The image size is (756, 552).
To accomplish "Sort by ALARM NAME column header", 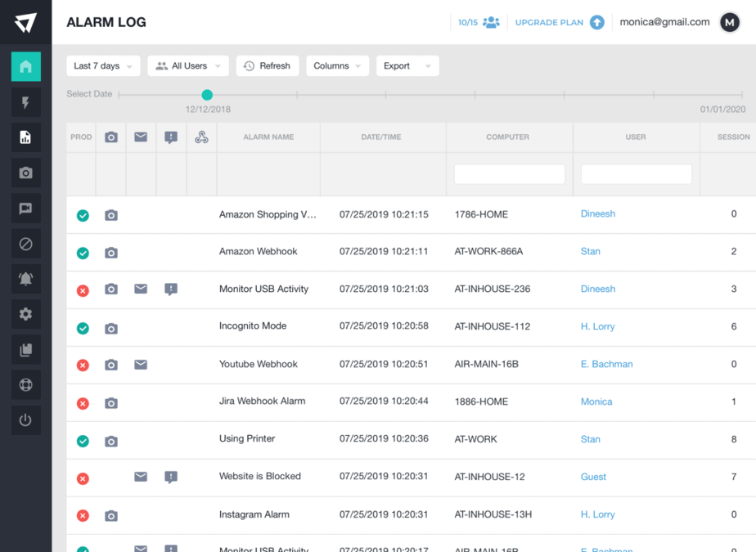I will click(x=268, y=137).
